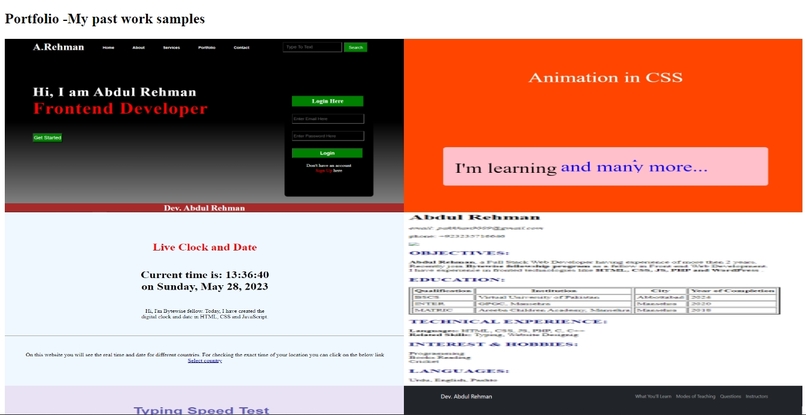Screen dimensions: 806x415
Task: Click the Institution table header
Action: coord(553,291)
